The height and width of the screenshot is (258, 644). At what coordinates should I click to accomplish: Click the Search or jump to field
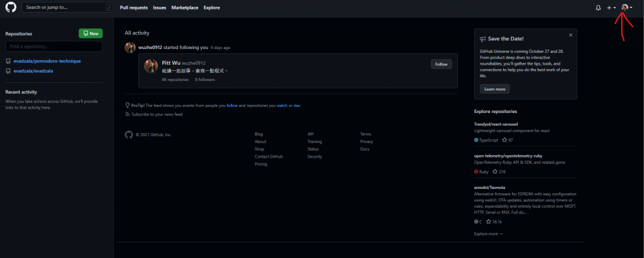(68, 8)
